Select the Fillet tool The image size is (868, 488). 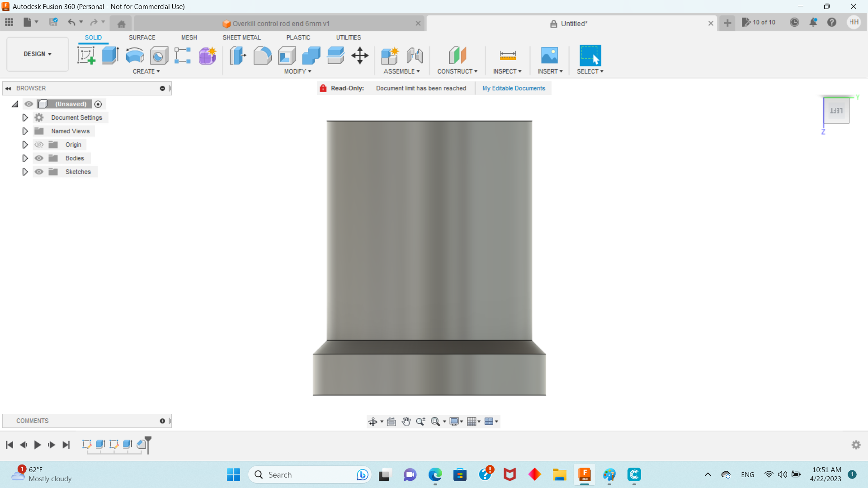(262, 56)
